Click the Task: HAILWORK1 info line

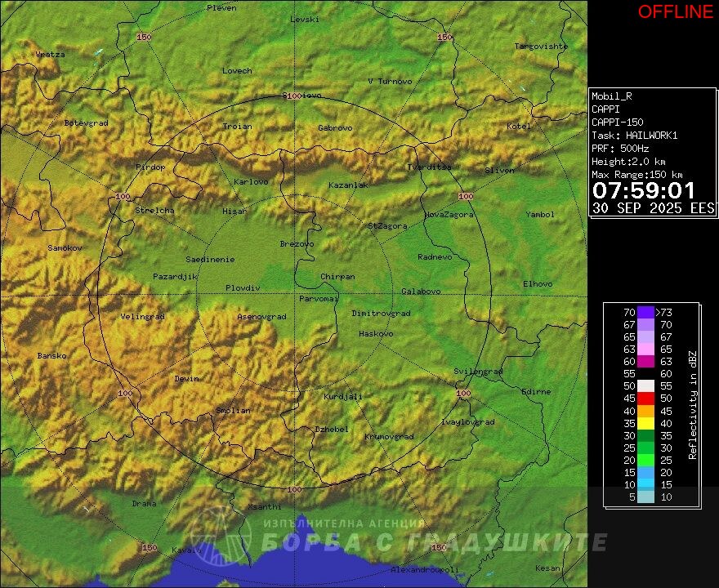pyautogui.click(x=635, y=136)
